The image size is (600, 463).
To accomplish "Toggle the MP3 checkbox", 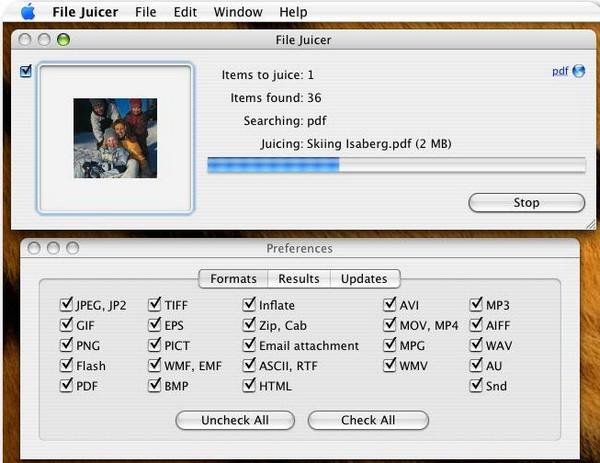I will 476,305.
